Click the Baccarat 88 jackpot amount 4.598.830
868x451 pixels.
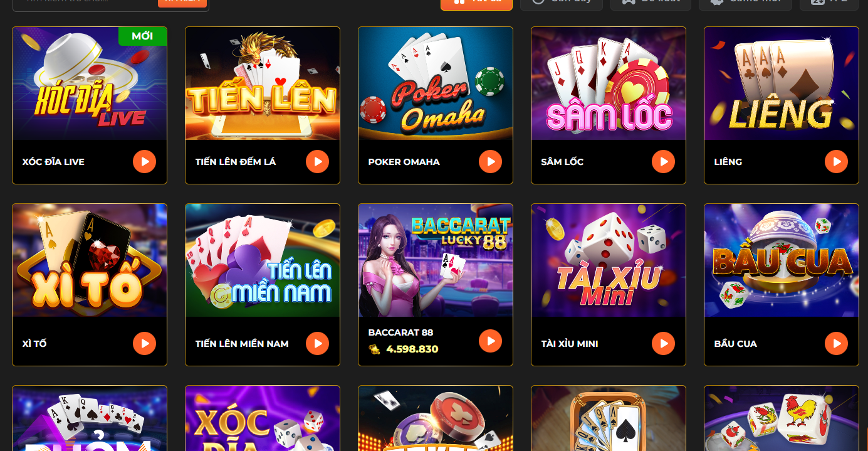412,349
